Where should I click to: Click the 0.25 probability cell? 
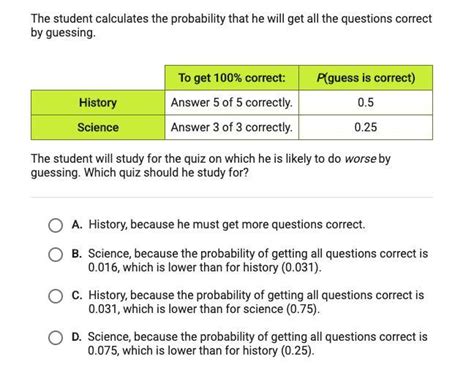click(x=366, y=127)
